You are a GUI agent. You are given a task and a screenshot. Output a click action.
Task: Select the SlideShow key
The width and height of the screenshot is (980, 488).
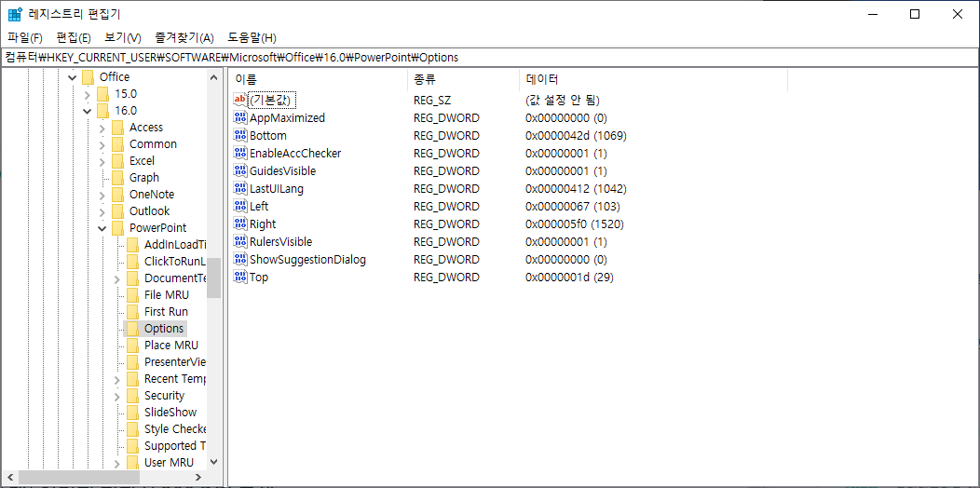click(x=170, y=413)
